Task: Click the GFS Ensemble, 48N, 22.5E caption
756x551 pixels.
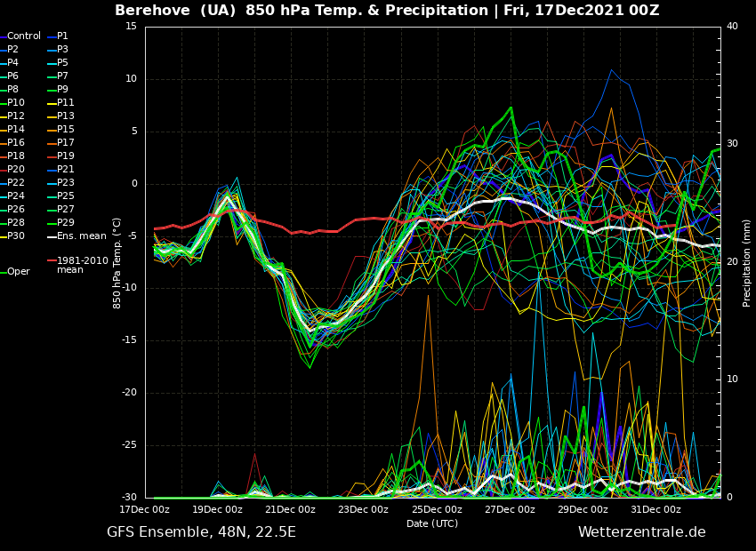Action: click(x=201, y=532)
